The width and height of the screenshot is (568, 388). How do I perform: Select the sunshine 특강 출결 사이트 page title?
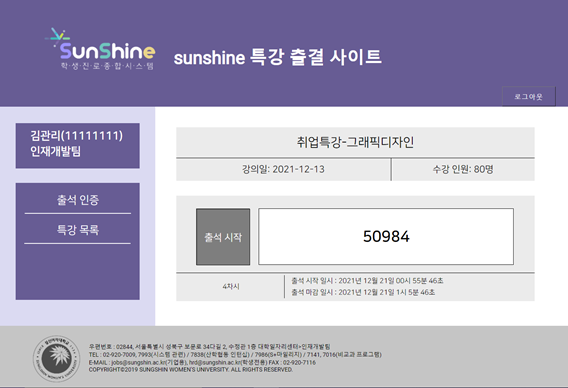(277, 57)
